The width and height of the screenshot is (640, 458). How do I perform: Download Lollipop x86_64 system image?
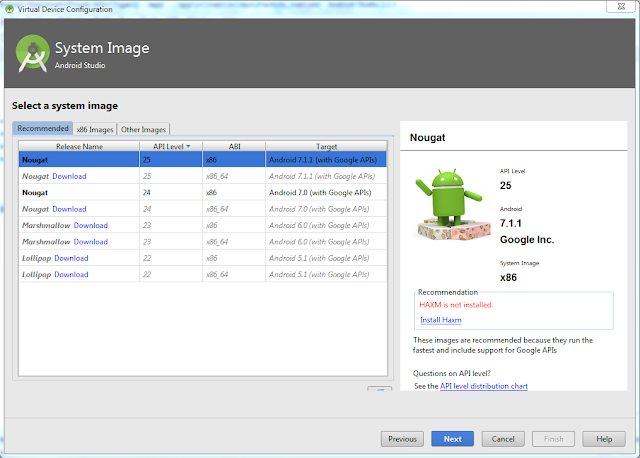[x=71, y=274]
